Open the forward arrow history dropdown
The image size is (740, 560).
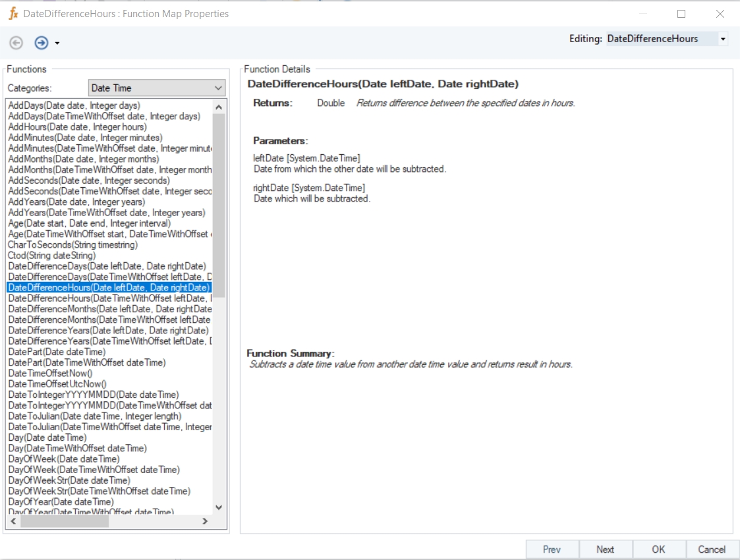point(57,43)
